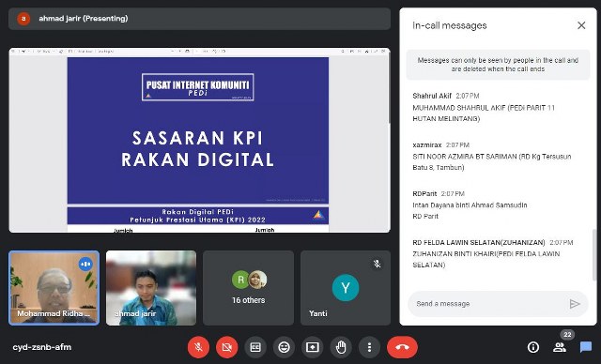The height and width of the screenshot is (364, 601).
Task: Raise hand button
Action: point(341,347)
